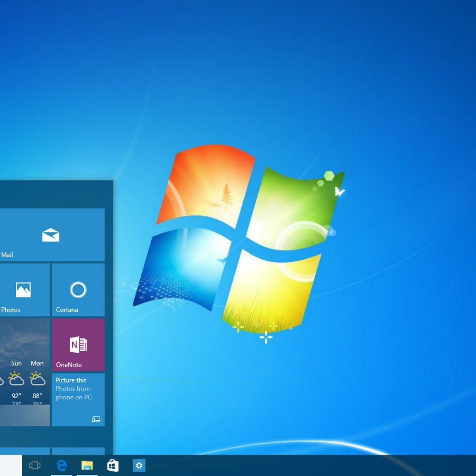Open Settings gear on the taskbar

[139, 465]
